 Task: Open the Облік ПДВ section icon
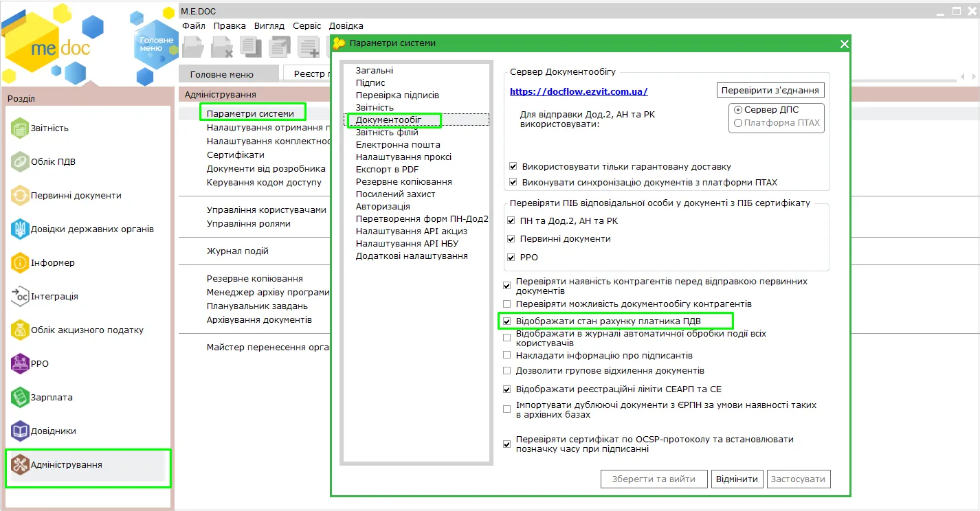[x=20, y=162]
